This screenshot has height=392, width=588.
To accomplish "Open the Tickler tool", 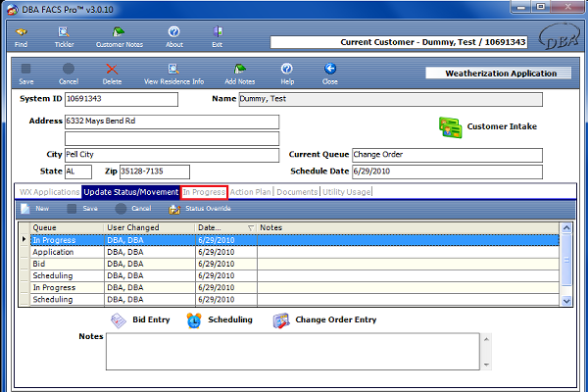I will point(64,32).
